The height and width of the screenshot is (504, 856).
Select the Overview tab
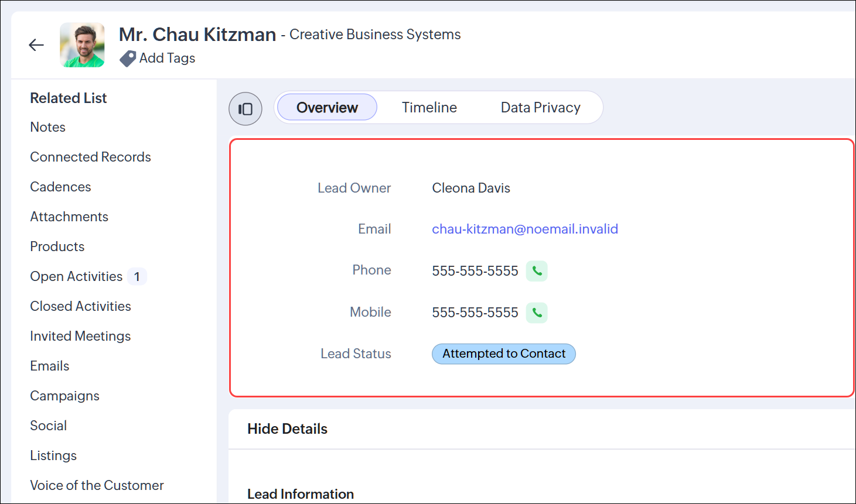tap(327, 108)
